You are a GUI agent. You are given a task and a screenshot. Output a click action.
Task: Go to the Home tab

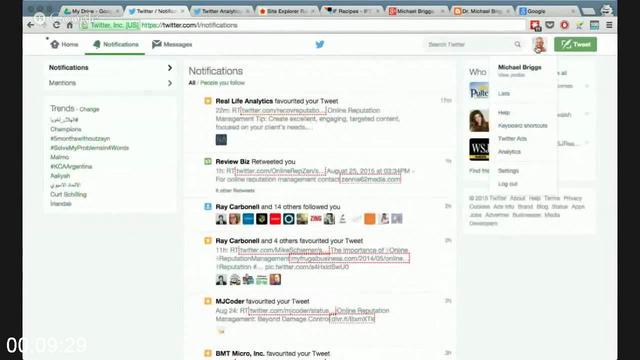point(64,44)
